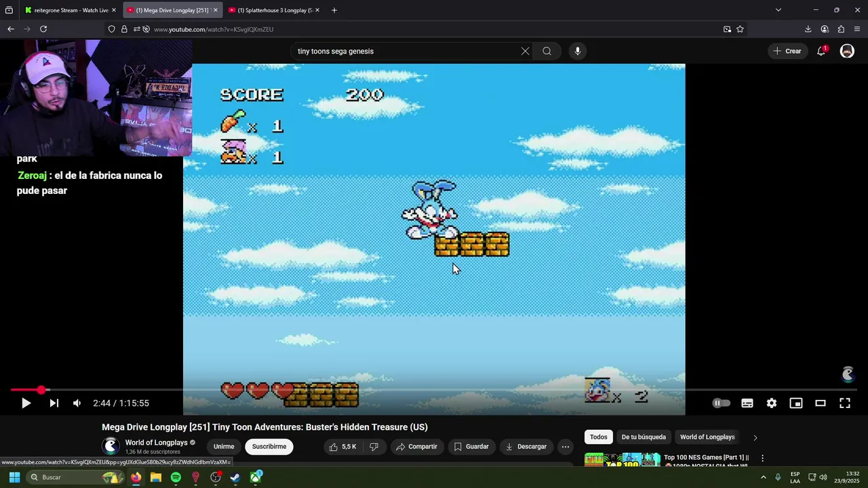This screenshot has height=488, width=868.
Task: Show hidden system tray icons
Action: (x=764, y=477)
